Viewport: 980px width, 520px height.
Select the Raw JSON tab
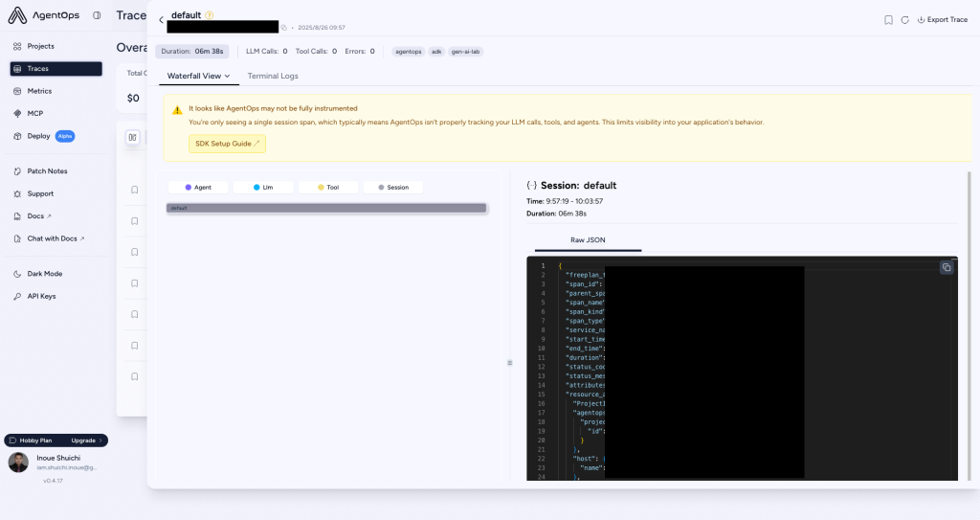pos(588,239)
